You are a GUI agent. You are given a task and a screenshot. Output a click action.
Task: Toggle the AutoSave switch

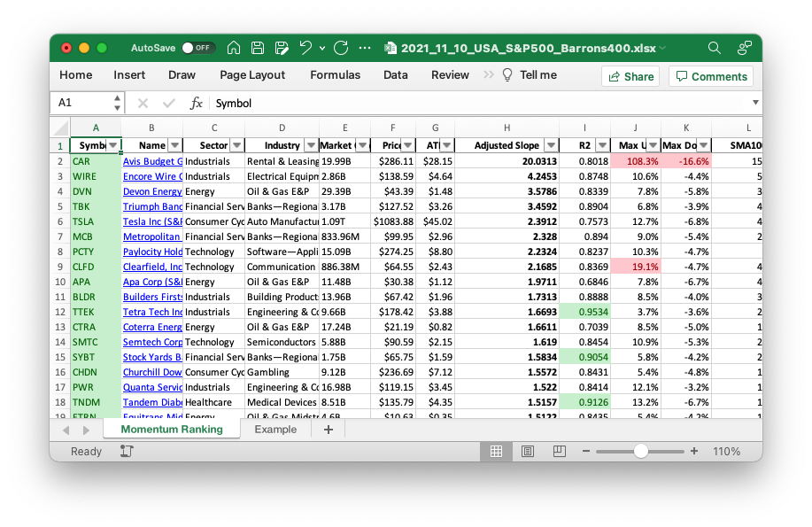197,48
